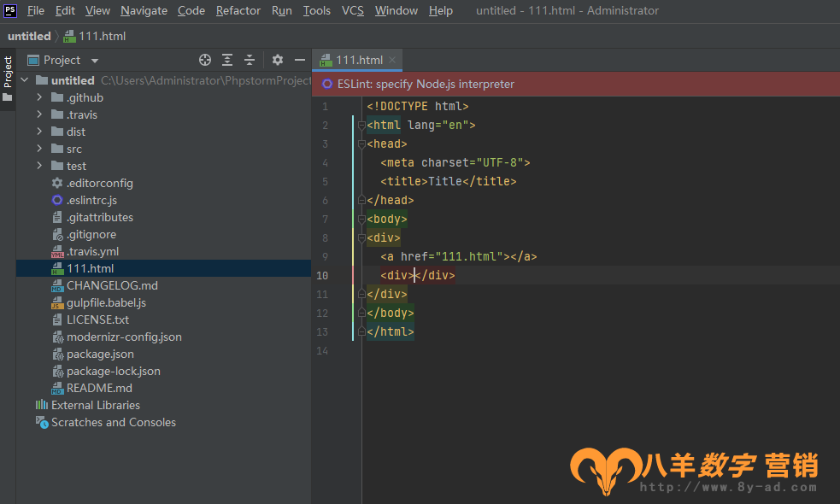Click the UTF-8 charset value on line 4
Screen dimensions: 840x504
click(x=499, y=163)
